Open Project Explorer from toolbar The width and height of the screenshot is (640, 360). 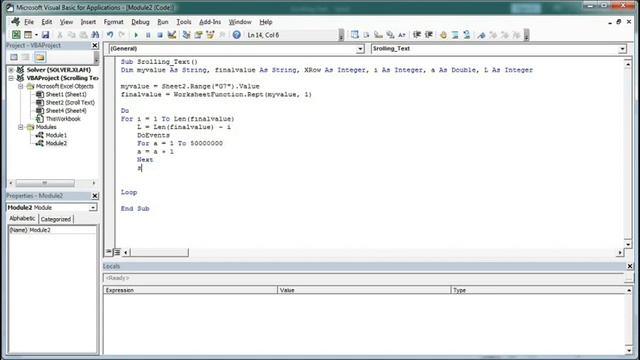187,35
